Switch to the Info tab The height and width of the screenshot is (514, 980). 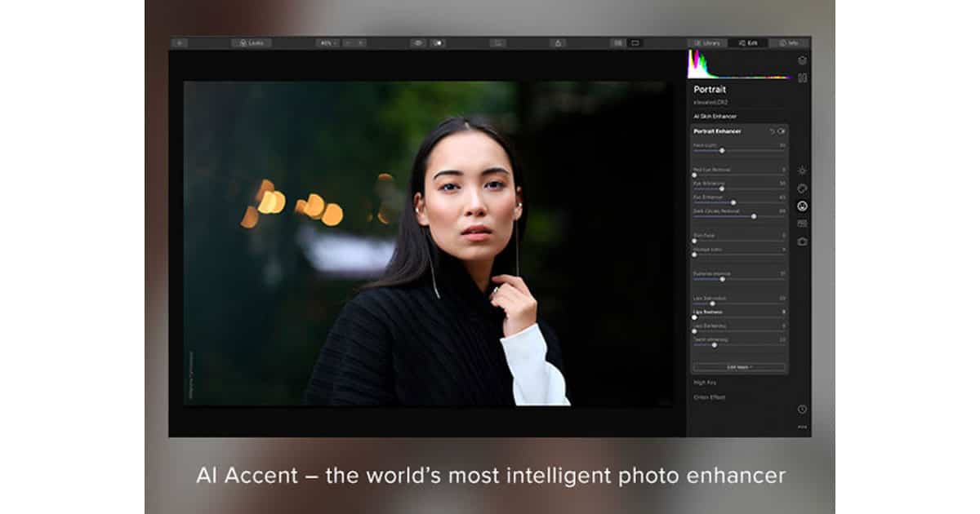click(x=789, y=42)
